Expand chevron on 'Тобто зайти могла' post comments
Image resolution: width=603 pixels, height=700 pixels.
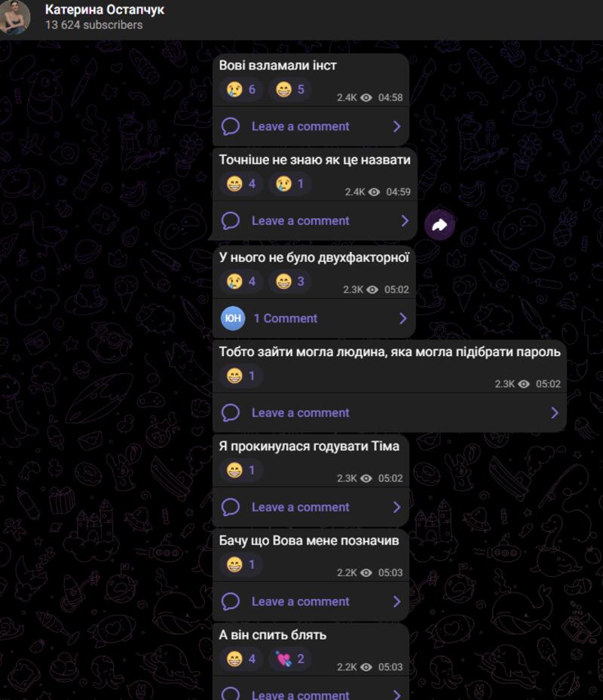click(x=555, y=413)
